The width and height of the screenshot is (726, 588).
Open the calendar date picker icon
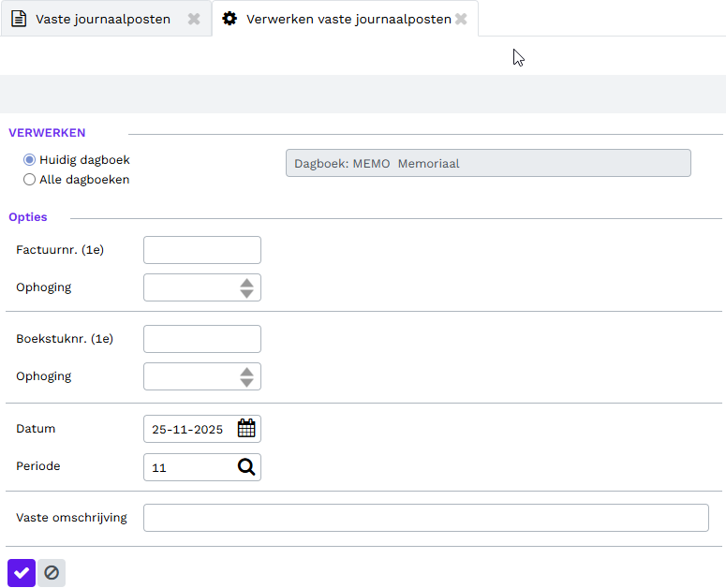point(246,429)
